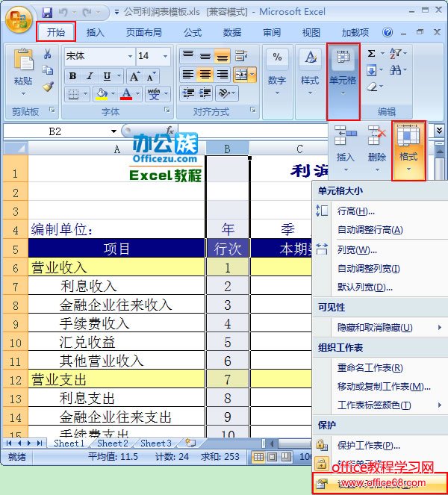The image size is (448, 495).
Task: Decrease the cell indent
Action: pyautogui.click(x=188, y=93)
